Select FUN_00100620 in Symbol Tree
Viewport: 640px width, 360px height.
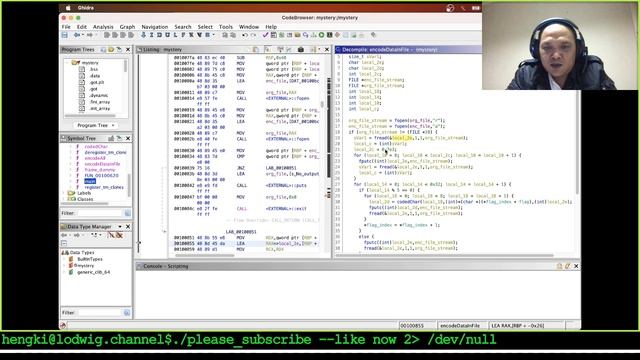click(x=102, y=176)
